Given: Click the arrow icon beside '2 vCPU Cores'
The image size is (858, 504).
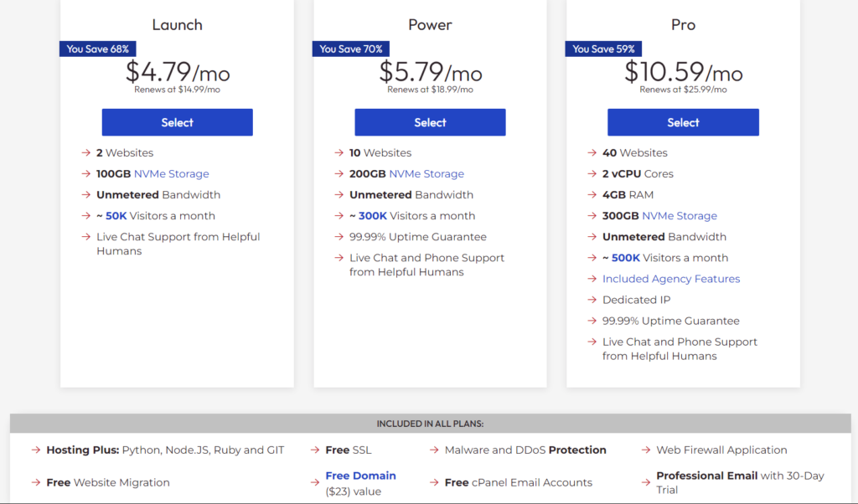Looking at the screenshot, I should [592, 174].
